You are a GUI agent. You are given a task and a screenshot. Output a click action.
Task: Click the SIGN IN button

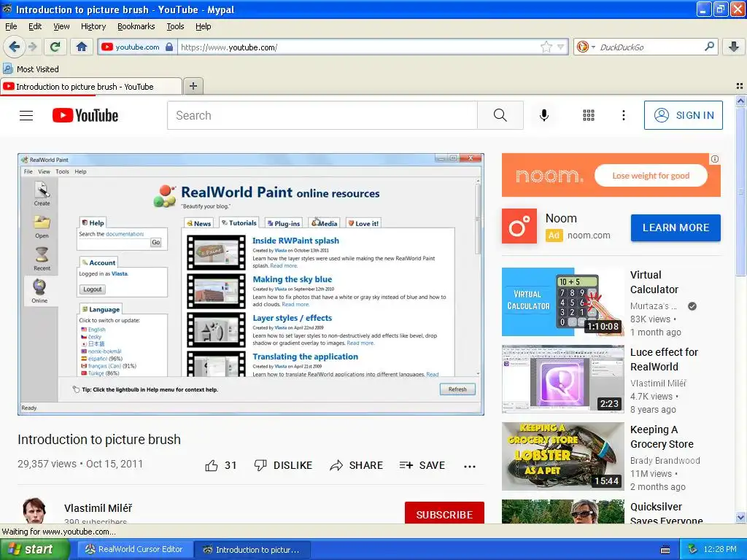(x=683, y=115)
